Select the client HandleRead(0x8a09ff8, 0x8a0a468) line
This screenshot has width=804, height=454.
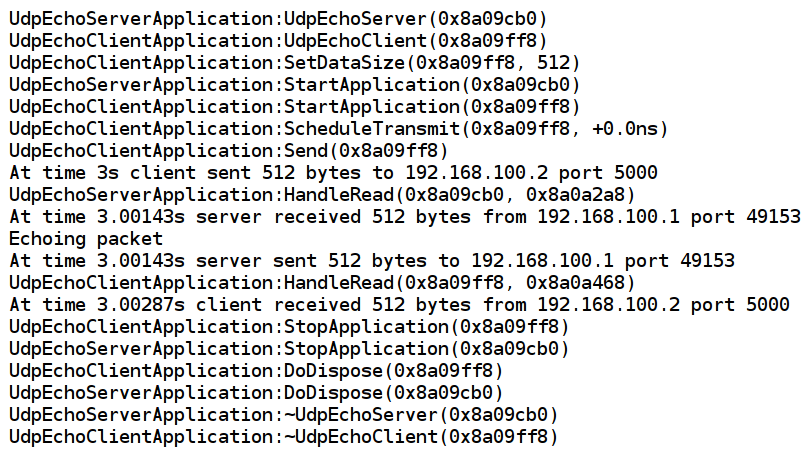322,282
